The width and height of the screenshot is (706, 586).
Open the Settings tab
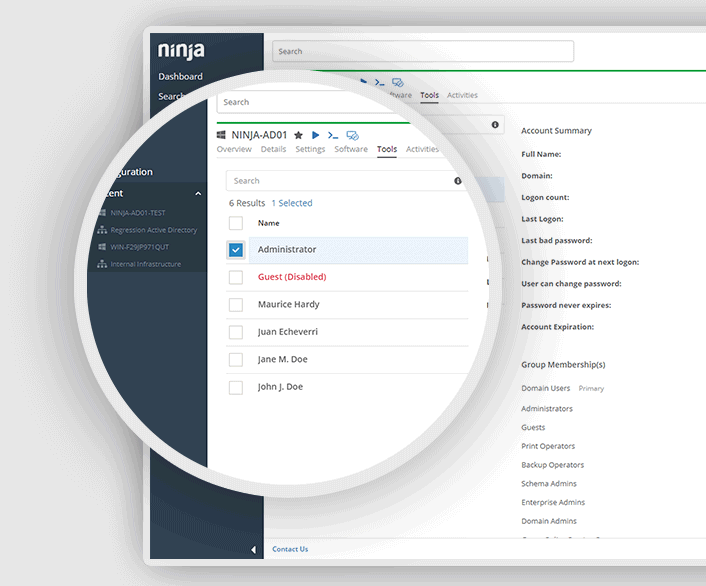310,149
